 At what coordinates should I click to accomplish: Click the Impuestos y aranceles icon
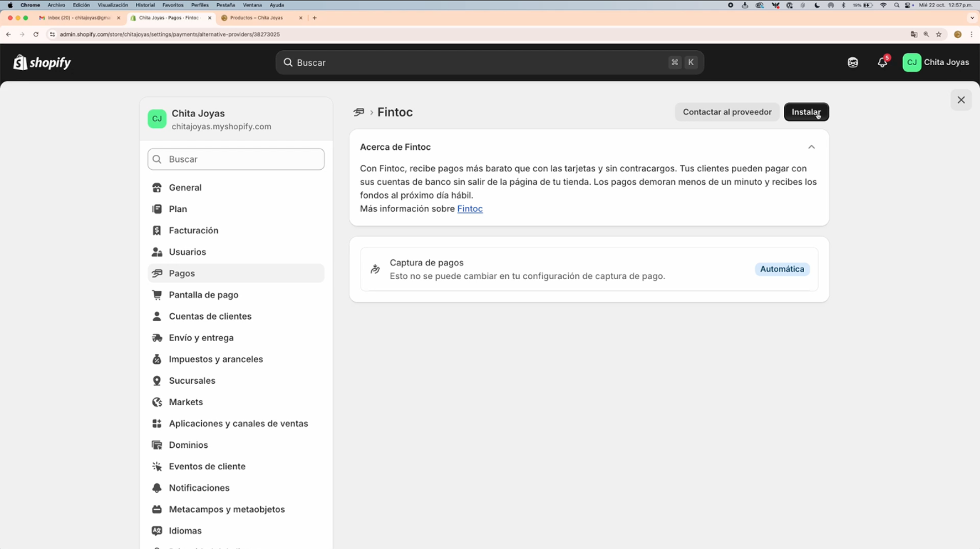tap(157, 359)
